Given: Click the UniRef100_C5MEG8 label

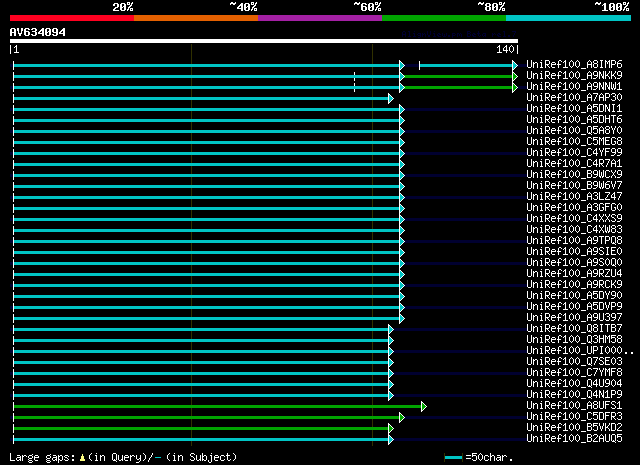Looking at the screenshot, I should (x=574, y=142).
